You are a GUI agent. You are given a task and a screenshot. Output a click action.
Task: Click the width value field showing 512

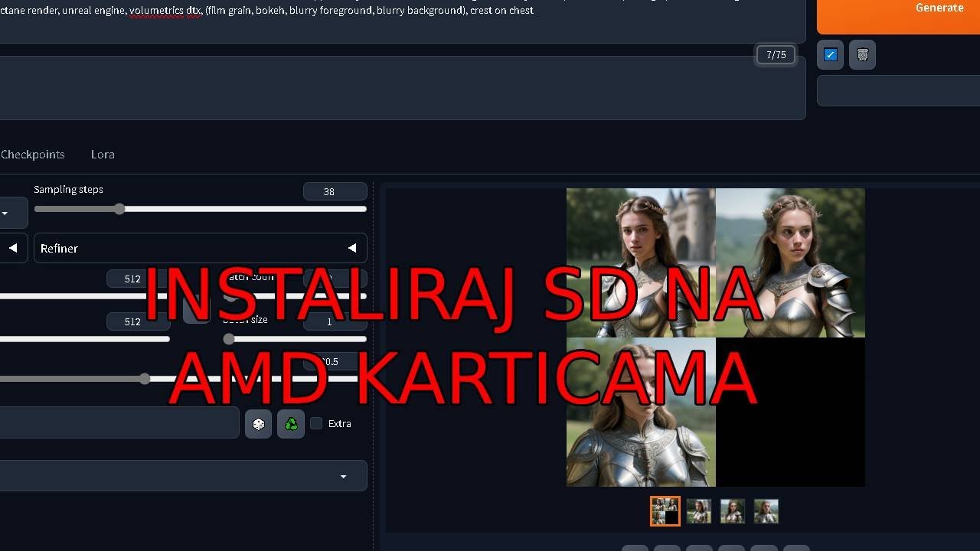click(x=138, y=279)
